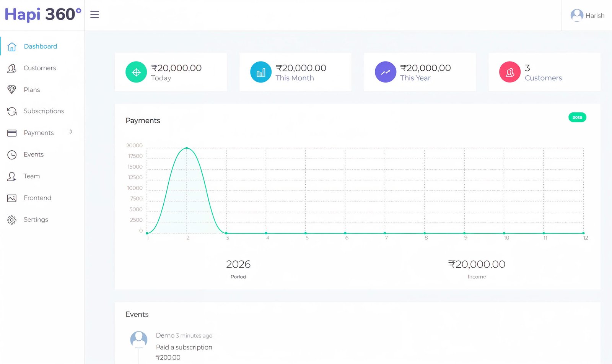This screenshot has height=364, width=612.
Task: Select the Customers icon in the sidebar
Action: coord(12,68)
